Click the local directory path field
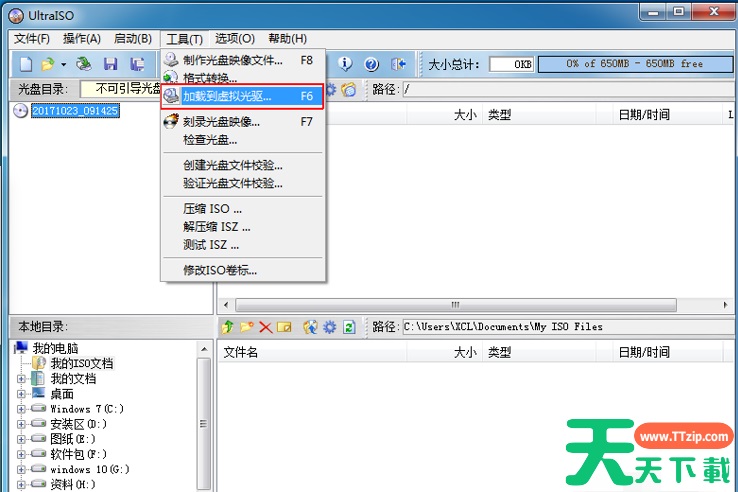Image resolution: width=738 pixels, height=492 pixels. [x=560, y=327]
